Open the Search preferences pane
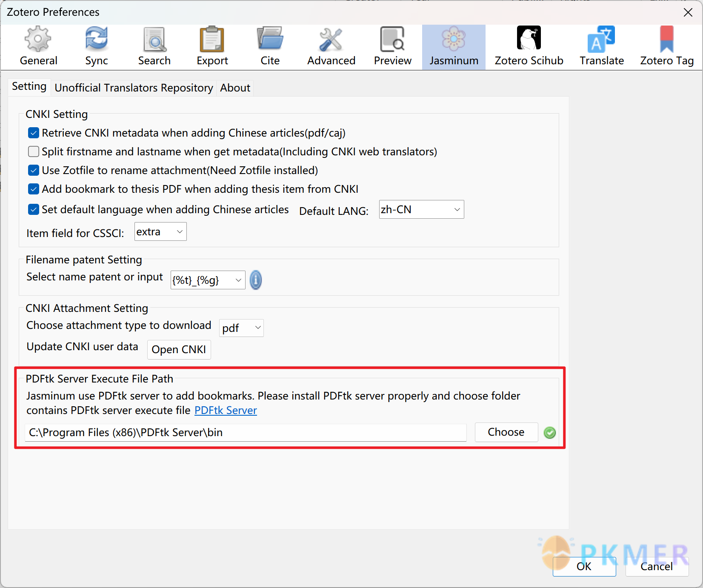 point(154,46)
